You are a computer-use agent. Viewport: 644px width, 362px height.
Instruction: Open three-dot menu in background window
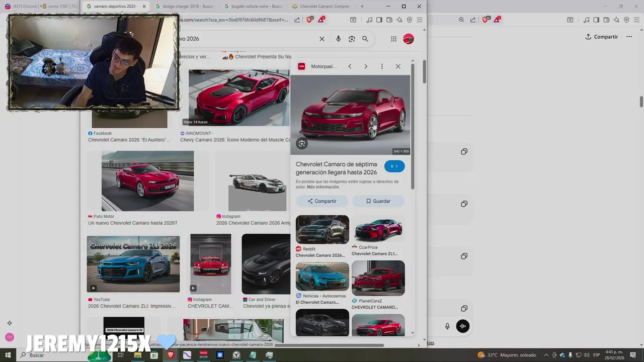tap(629, 37)
